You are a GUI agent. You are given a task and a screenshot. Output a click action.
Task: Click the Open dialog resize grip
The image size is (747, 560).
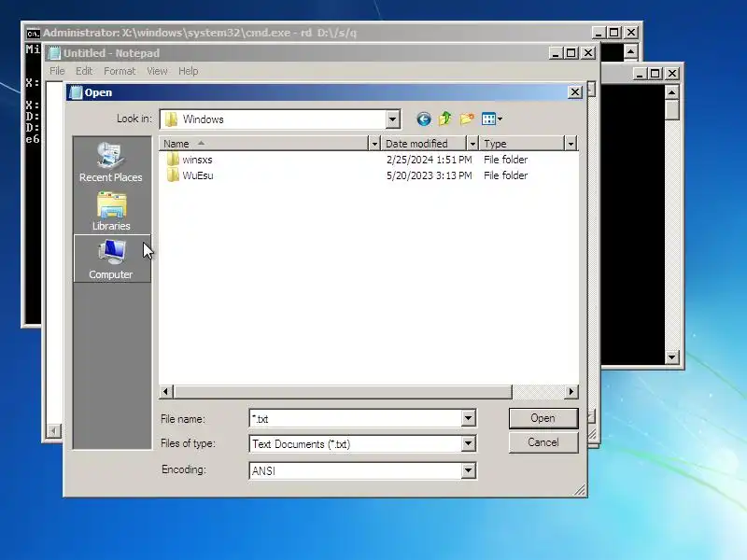pyautogui.click(x=580, y=490)
